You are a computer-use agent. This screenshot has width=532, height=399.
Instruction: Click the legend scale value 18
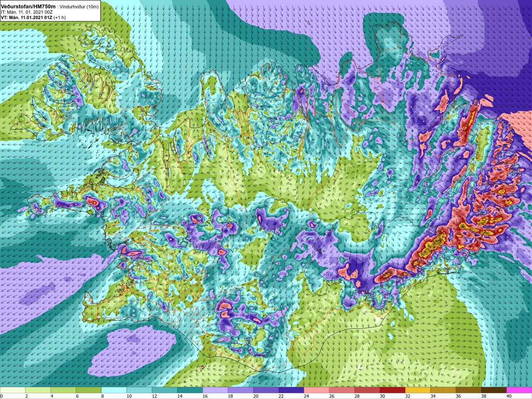tap(231, 396)
